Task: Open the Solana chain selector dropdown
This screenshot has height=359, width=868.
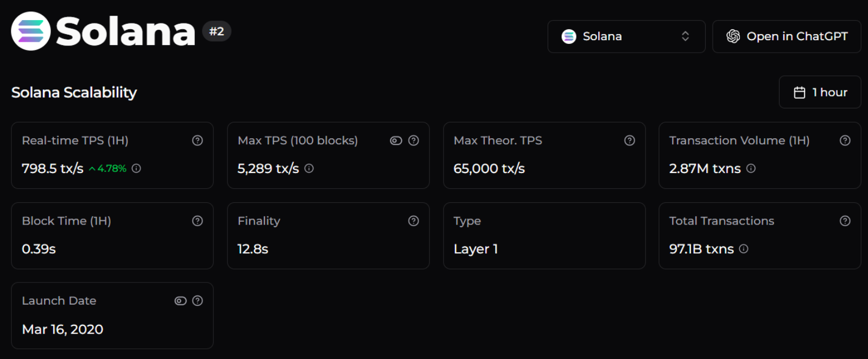Action: 626,36
